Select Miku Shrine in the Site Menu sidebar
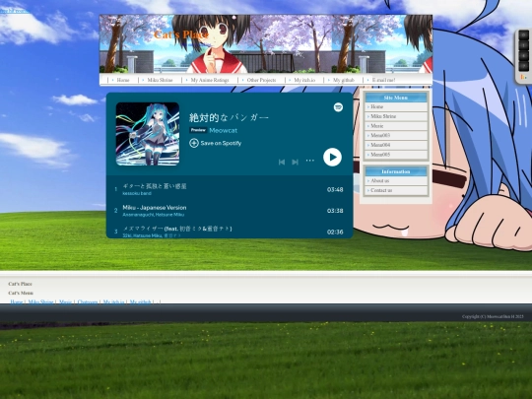 (396, 116)
